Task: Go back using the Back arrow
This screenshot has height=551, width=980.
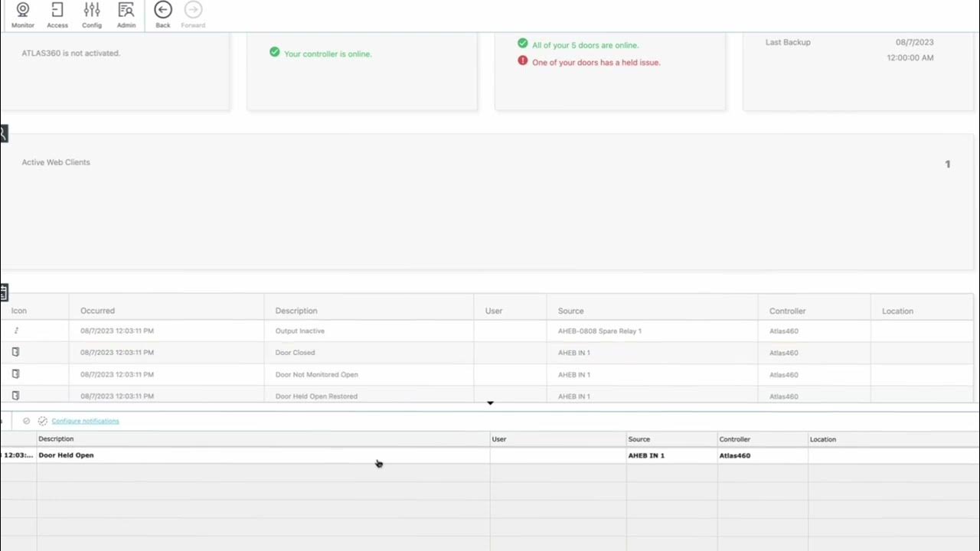Action: pyautogui.click(x=163, y=15)
